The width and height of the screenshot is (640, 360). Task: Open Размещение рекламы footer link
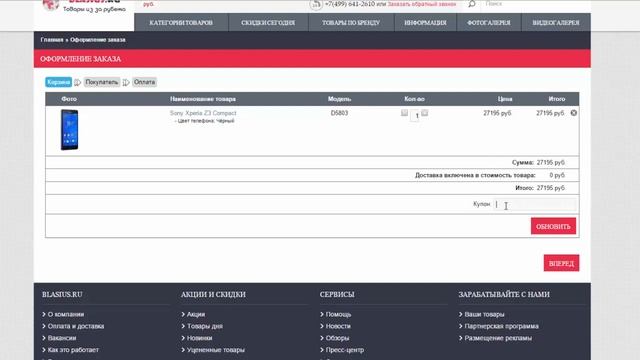tap(498, 338)
